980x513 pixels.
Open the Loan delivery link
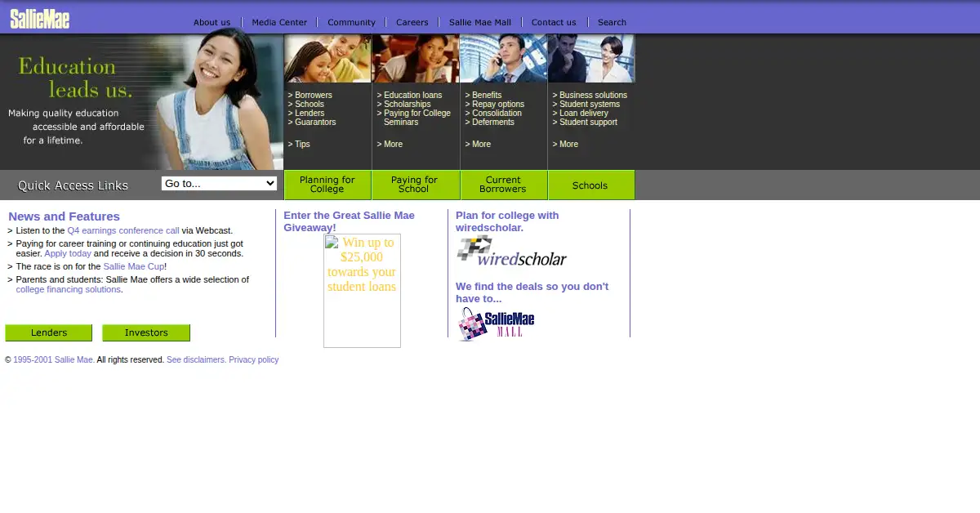(x=584, y=114)
